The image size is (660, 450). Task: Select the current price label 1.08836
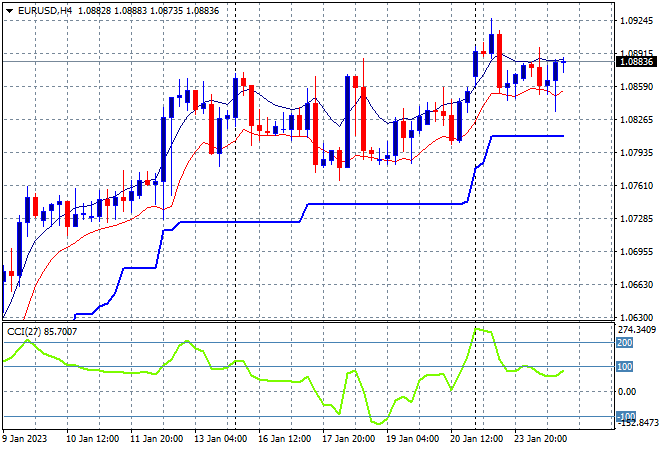click(x=636, y=62)
